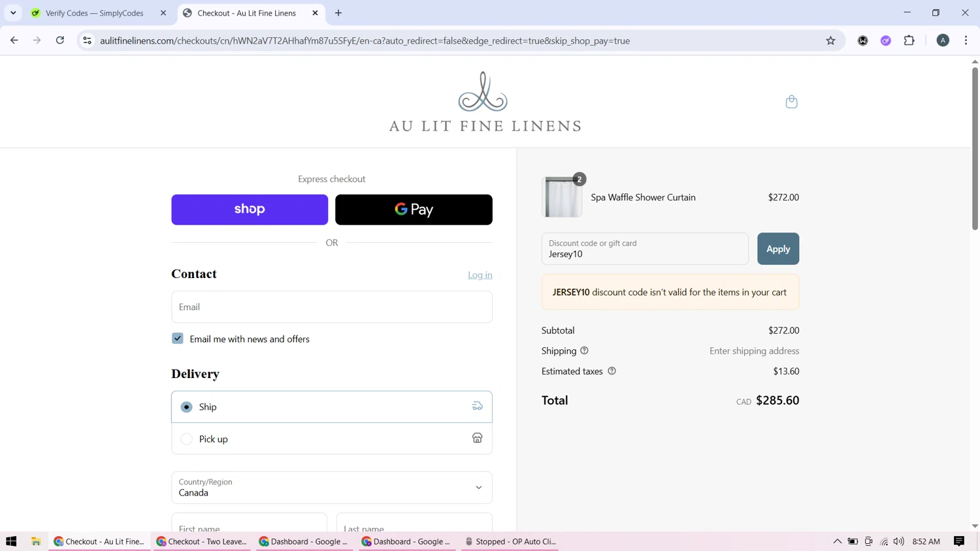
Task: Click the Au Lit Fine Linens logo
Action: click(484, 102)
